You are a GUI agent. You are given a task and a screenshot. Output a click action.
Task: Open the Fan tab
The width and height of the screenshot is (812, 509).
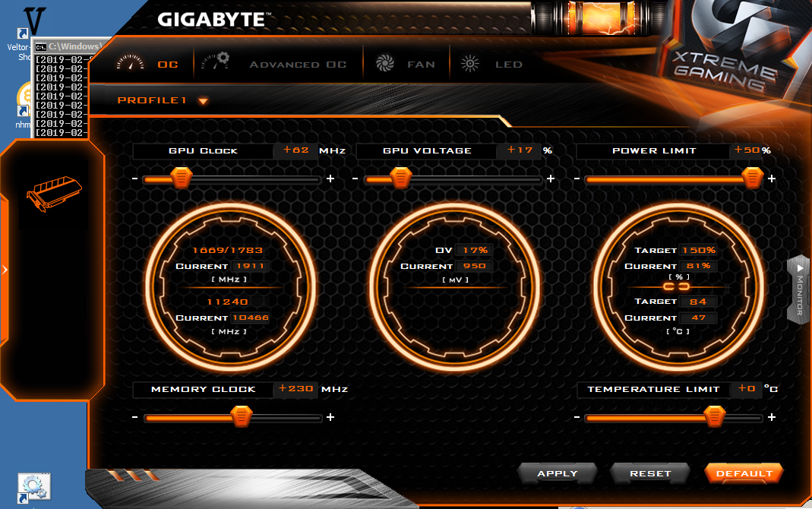[421, 65]
